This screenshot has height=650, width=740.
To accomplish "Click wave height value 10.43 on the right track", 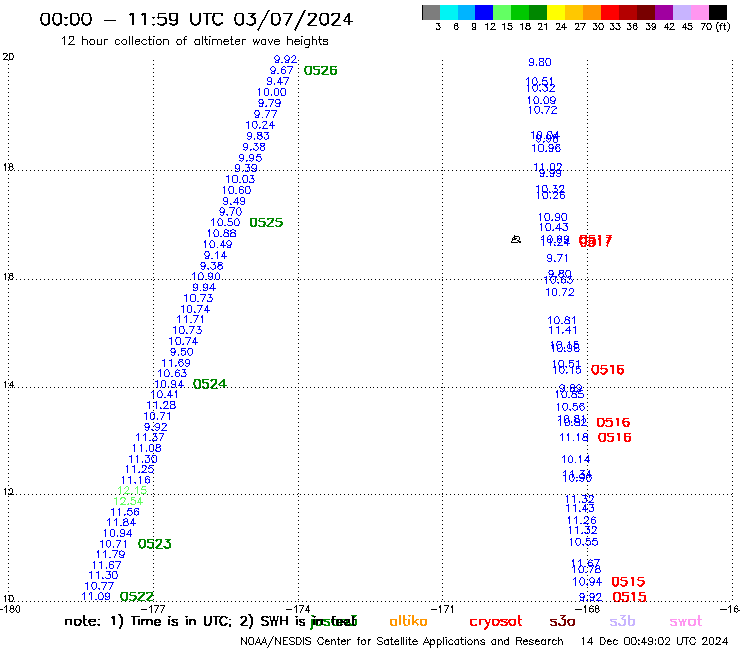I will pyautogui.click(x=554, y=228).
